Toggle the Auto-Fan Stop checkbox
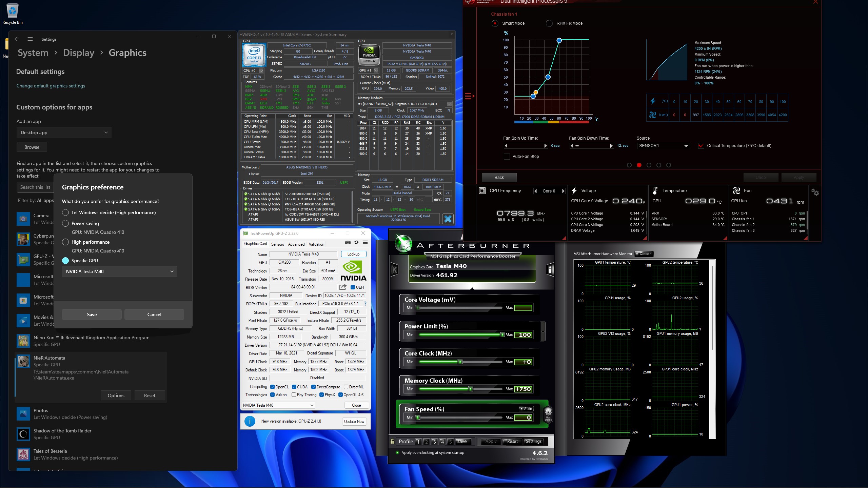This screenshot has height=488, width=868. [x=507, y=157]
